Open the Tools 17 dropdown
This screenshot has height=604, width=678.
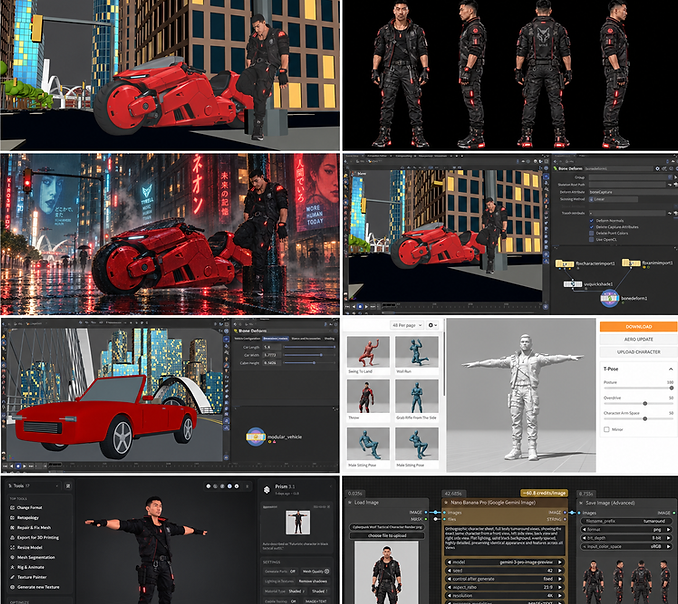point(33,486)
